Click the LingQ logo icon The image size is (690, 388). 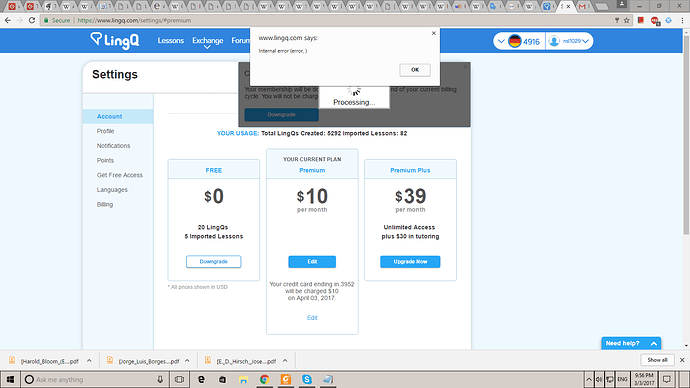96,39
